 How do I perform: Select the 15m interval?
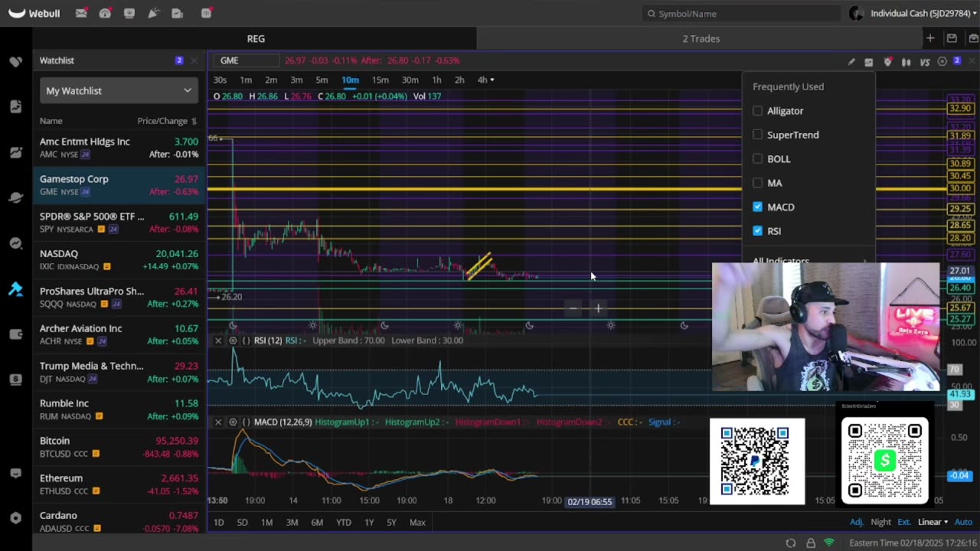pyautogui.click(x=380, y=80)
